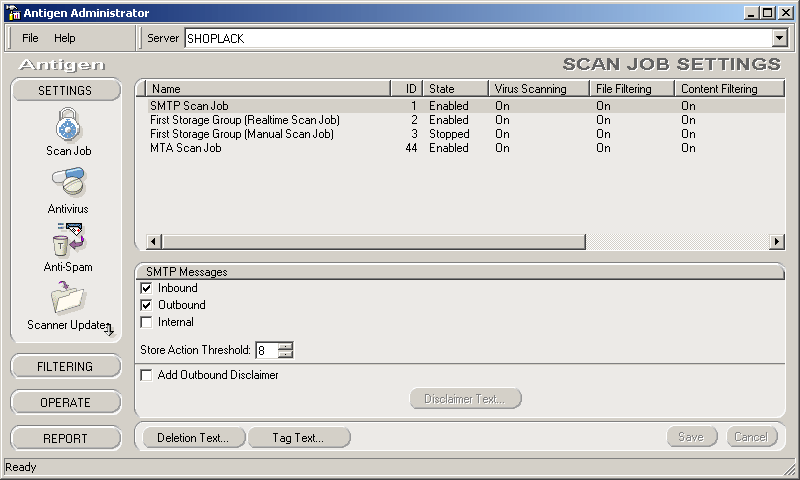Viewport: 800px width, 480px height.
Task: Enable the Internal messages checkbox
Action: [147, 322]
